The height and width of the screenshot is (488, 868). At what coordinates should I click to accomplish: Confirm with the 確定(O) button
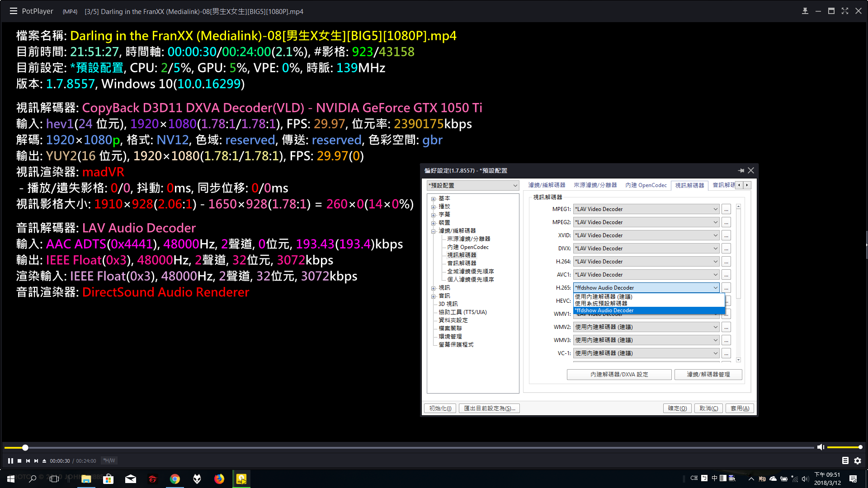pos(677,408)
